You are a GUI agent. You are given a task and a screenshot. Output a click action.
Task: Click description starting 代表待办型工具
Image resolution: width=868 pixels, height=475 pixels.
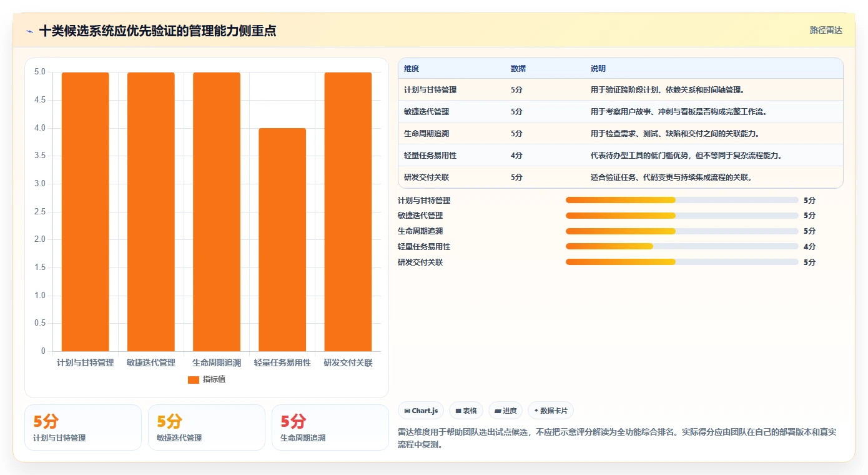coord(686,155)
